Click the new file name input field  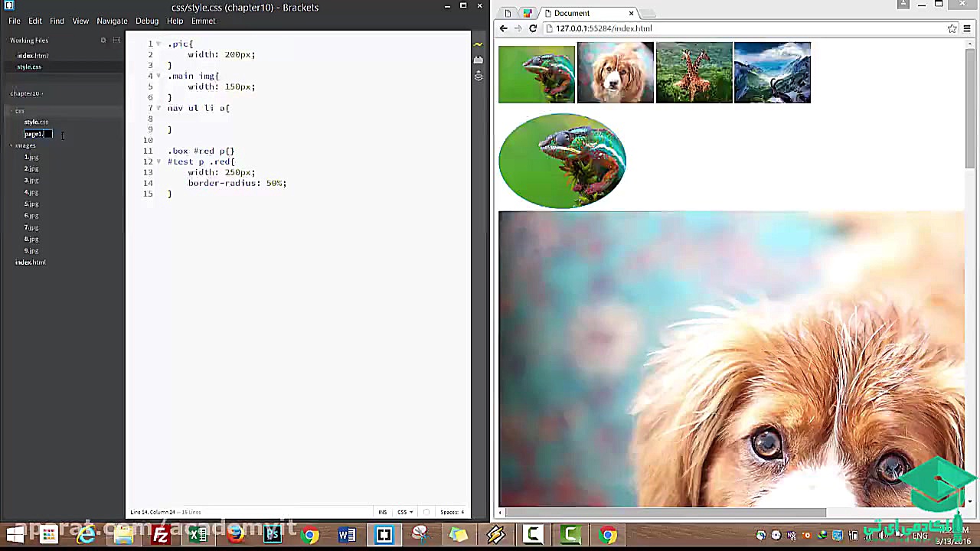coord(38,134)
